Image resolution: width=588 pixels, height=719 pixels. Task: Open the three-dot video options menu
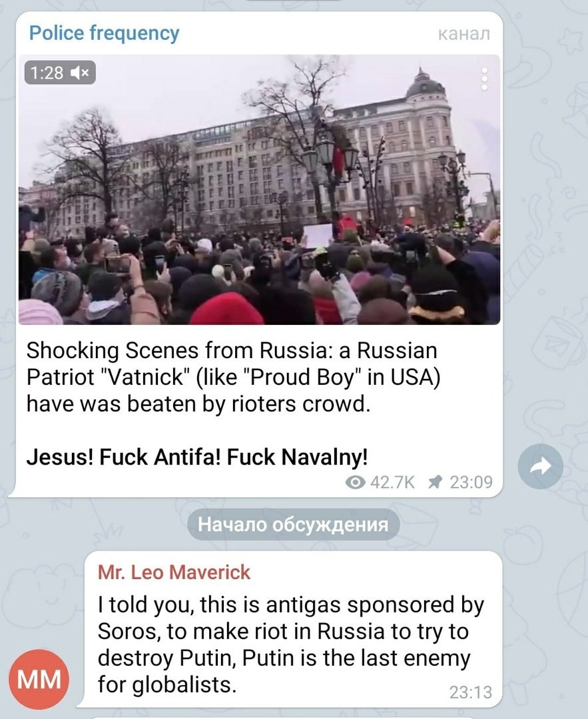484,79
